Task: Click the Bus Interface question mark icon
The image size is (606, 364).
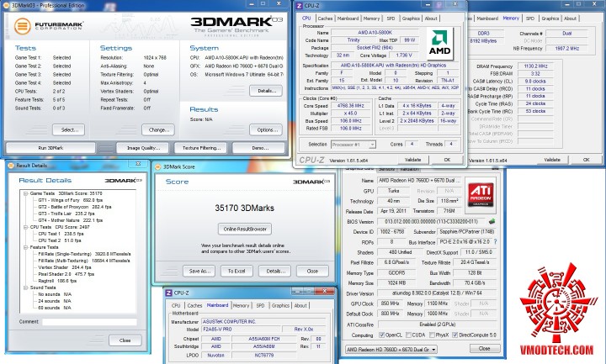Action: 495,241
